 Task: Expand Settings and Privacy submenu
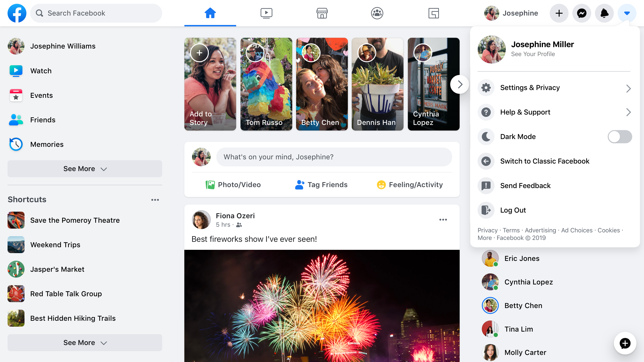pyautogui.click(x=628, y=87)
